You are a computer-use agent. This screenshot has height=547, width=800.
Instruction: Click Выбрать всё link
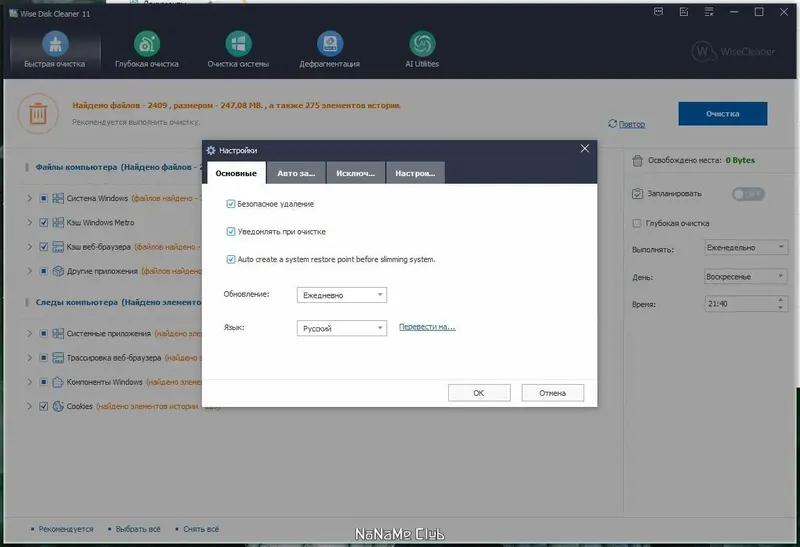coord(138,529)
